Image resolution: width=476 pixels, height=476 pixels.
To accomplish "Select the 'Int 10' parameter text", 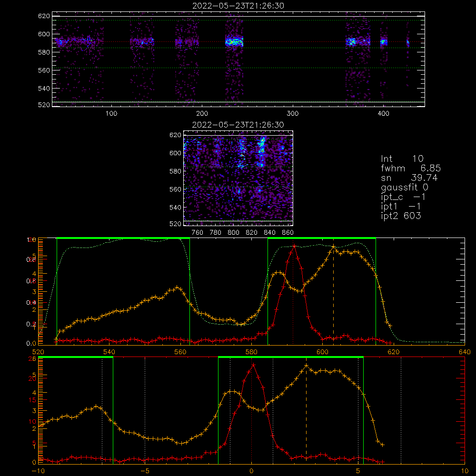I will pos(402,159).
